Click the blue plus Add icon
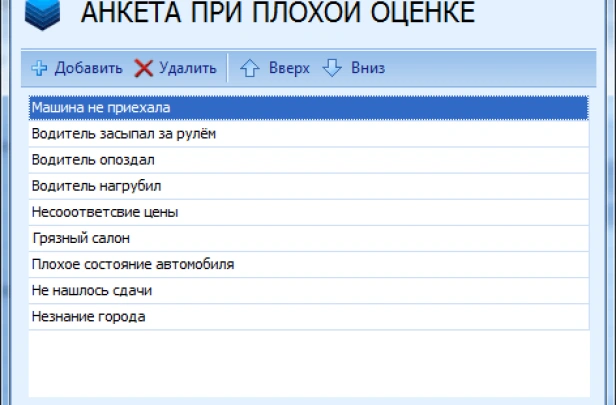The width and height of the screenshot is (616, 405). pyautogui.click(x=39, y=69)
